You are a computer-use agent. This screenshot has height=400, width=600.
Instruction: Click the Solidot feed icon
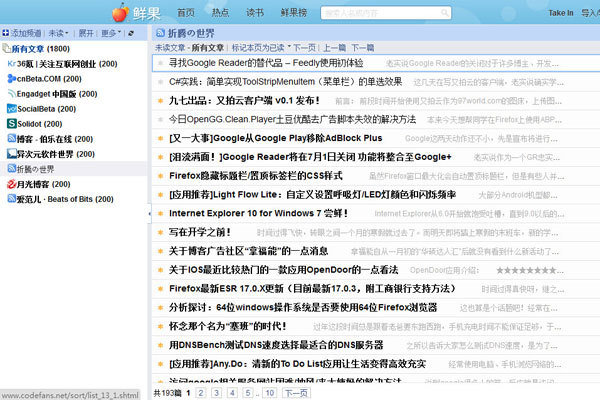click(x=11, y=124)
